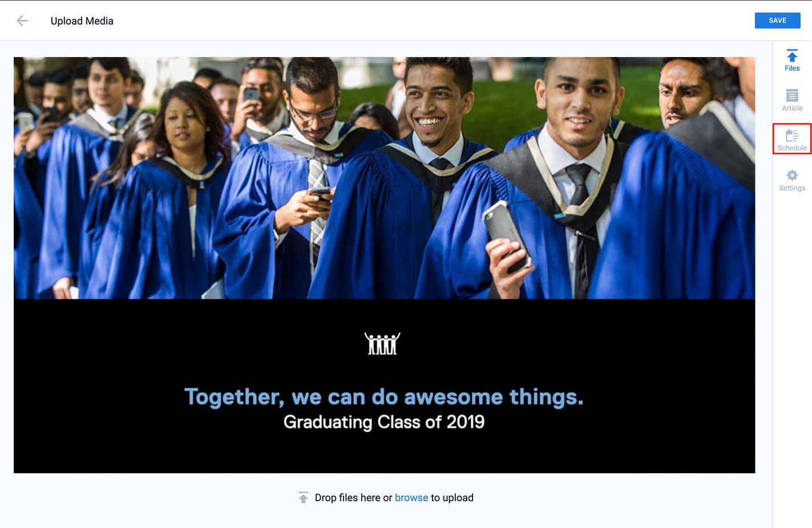Click the upload icon beside Drop files
812x528 pixels.
click(x=304, y=497)
